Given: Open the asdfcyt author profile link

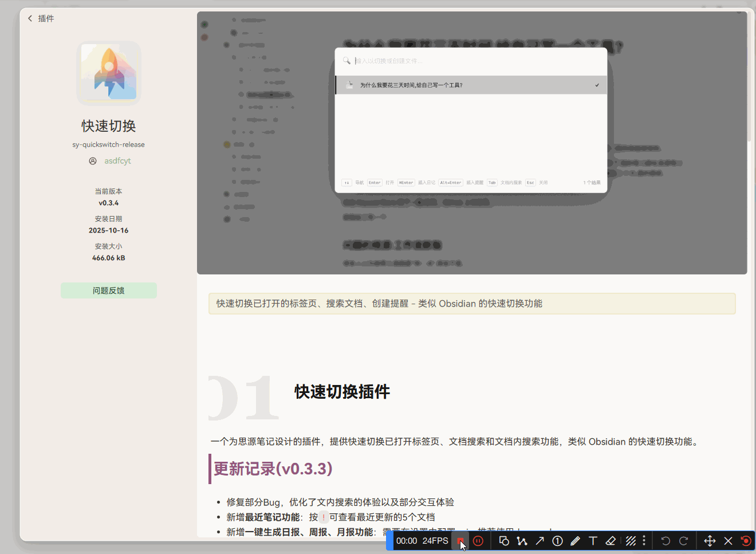Looking at the screenshot, I should [117, 161].
